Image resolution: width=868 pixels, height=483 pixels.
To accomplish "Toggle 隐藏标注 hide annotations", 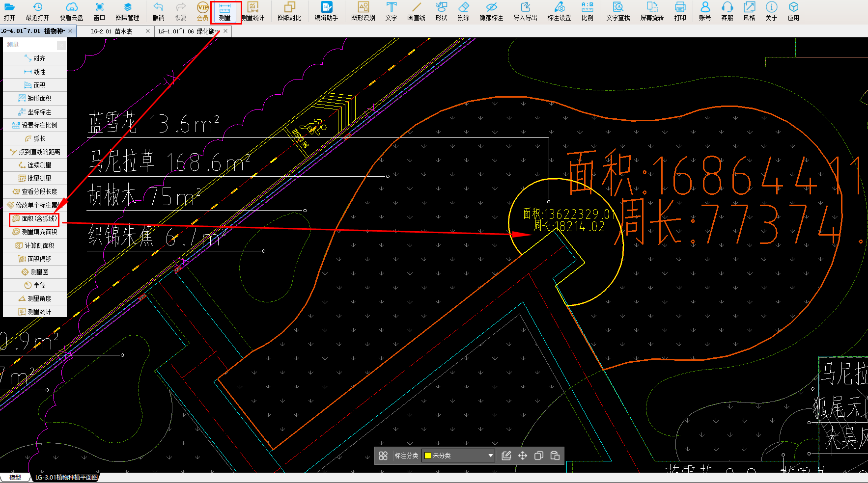I will click(x=491, y=12).
